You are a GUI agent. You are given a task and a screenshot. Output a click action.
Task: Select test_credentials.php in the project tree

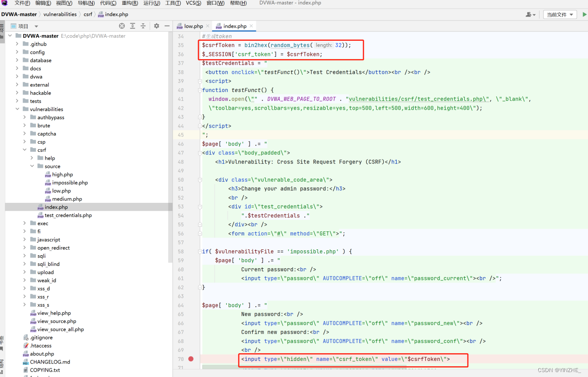tap(68, 215)
